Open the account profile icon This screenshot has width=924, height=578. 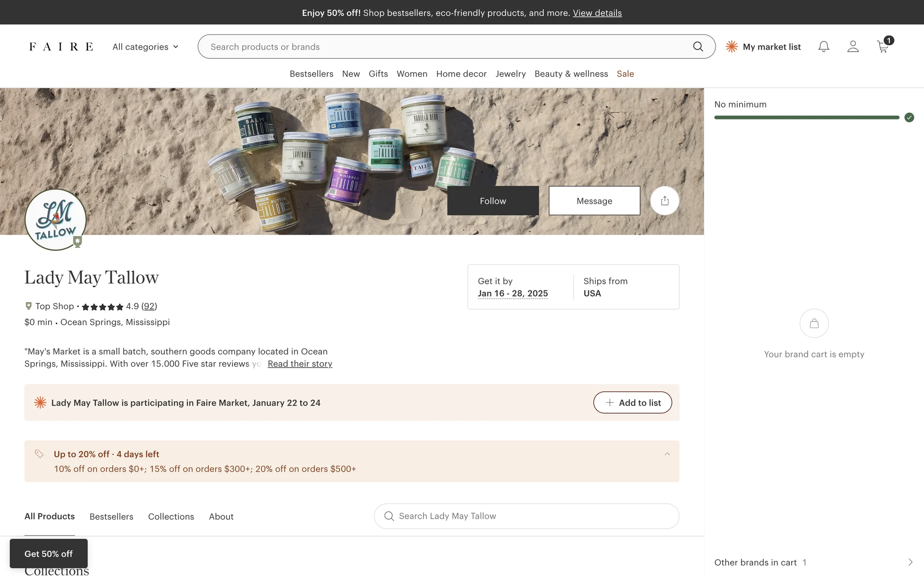(853, 47)
